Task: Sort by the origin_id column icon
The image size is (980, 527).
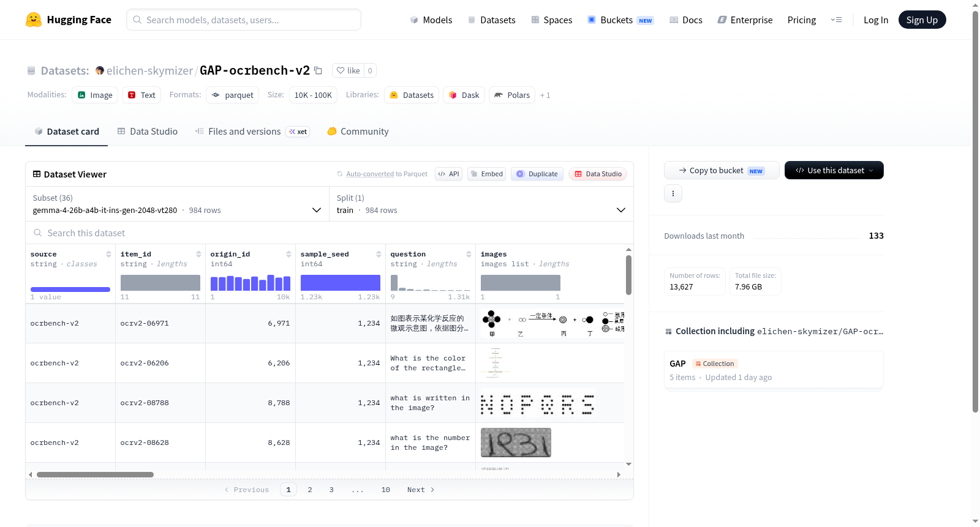Action: coord(288,254)
